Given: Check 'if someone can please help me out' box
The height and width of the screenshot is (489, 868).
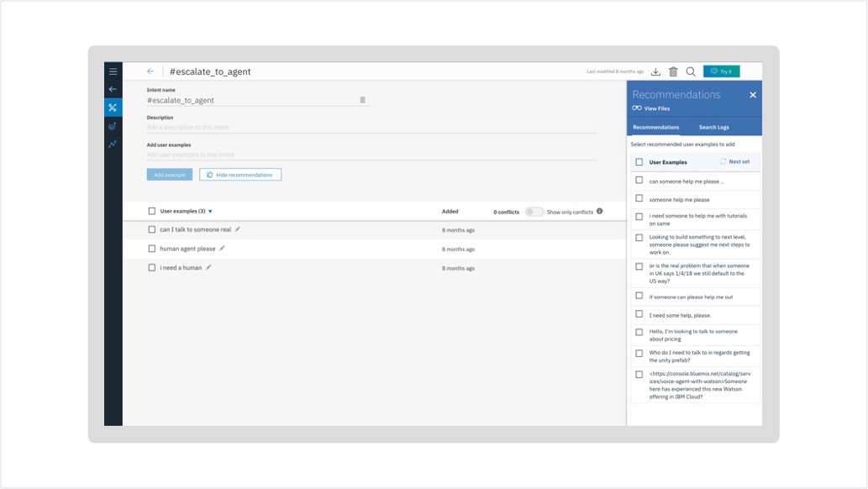Looking at the screenshot, I should tap(639, 296).
